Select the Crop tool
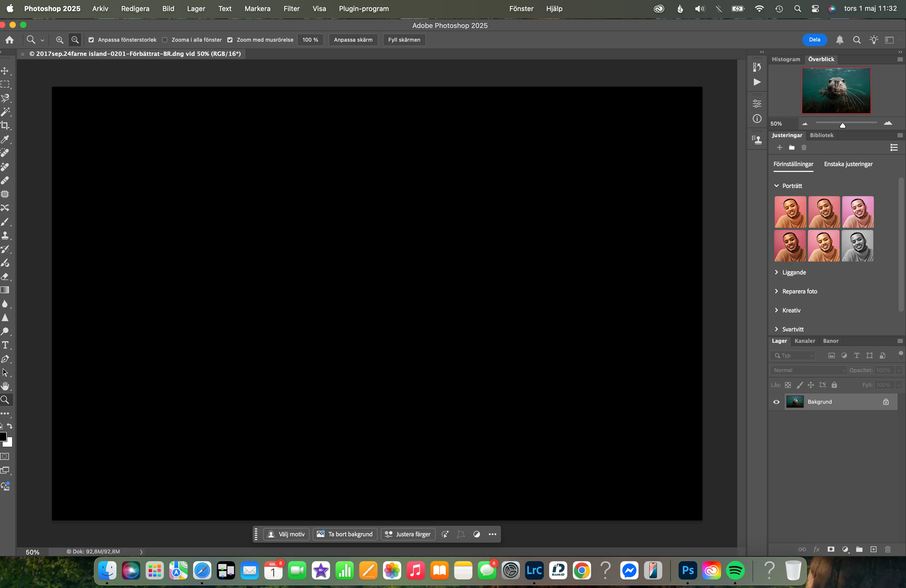 (x=5, y=125)
